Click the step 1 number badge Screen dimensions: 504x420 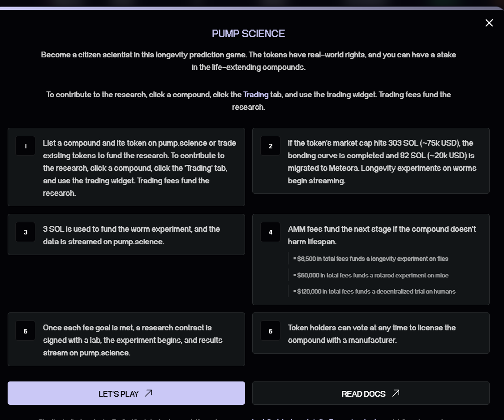[x=26, y=146]
